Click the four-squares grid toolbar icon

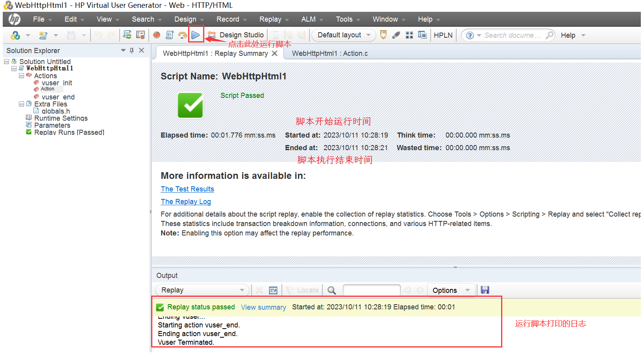(x=409, y=35)
